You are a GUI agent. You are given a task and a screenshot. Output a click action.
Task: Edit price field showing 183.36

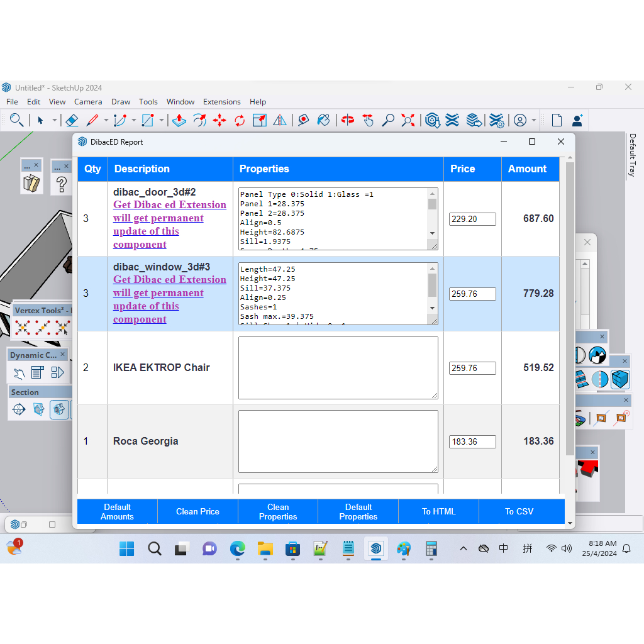(x=472, y=441)
